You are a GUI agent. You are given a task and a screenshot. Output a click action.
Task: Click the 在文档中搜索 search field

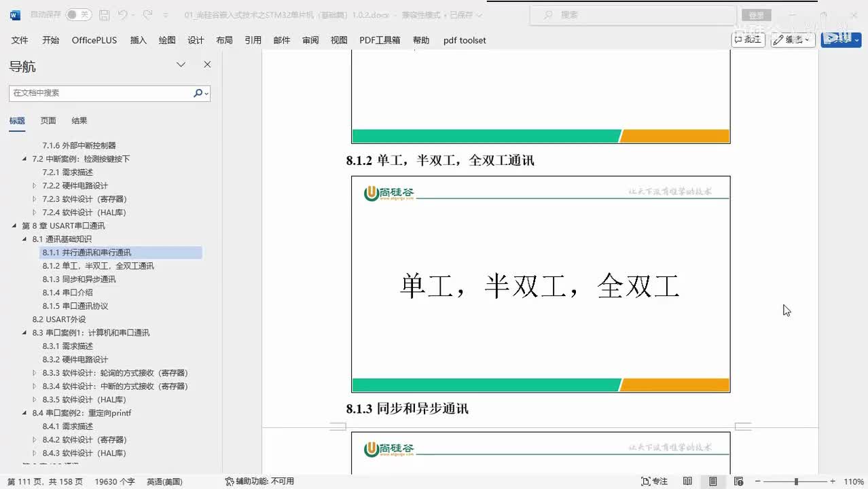[101, 93]
